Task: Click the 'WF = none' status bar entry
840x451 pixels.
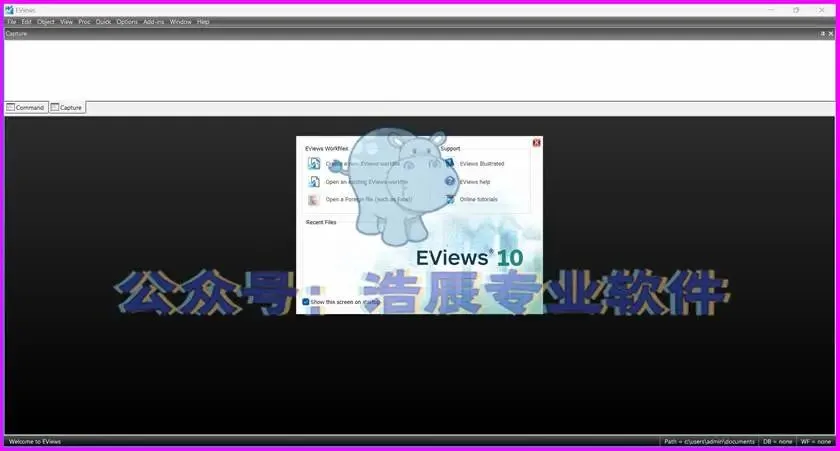Action: 815,442
